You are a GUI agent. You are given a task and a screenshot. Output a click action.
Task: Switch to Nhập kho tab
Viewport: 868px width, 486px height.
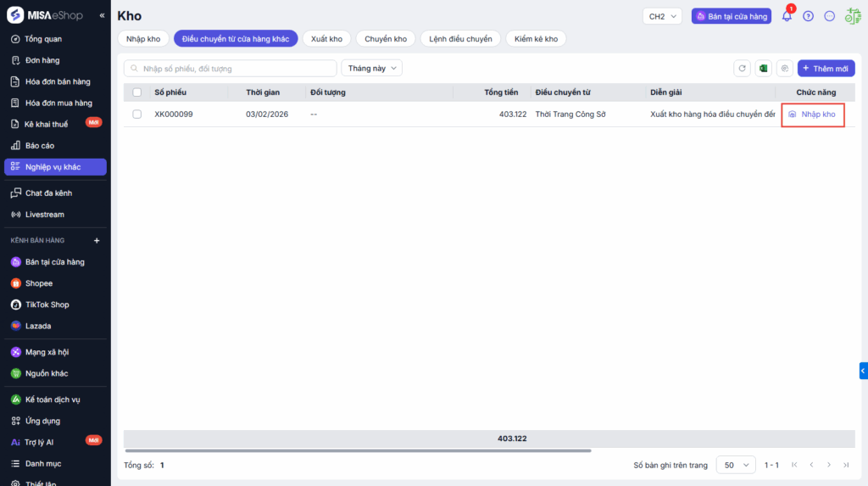(143, 39)
